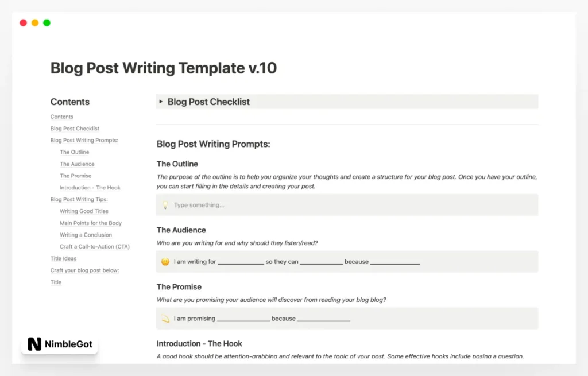The width and height of the screenshot is (588, 376).
Task: Click the red close window dot
Action: point(24,23)
